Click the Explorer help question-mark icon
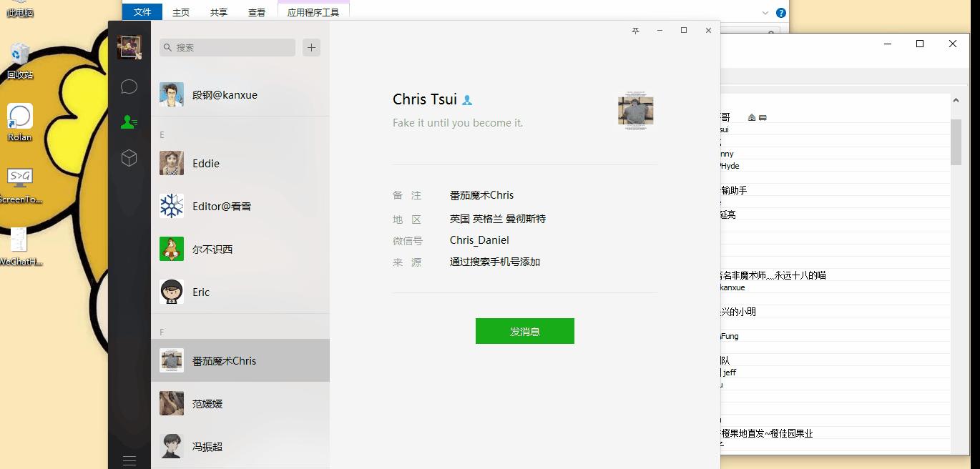The width and height of the screenshot is (980, 469). [x=780, y=12]
